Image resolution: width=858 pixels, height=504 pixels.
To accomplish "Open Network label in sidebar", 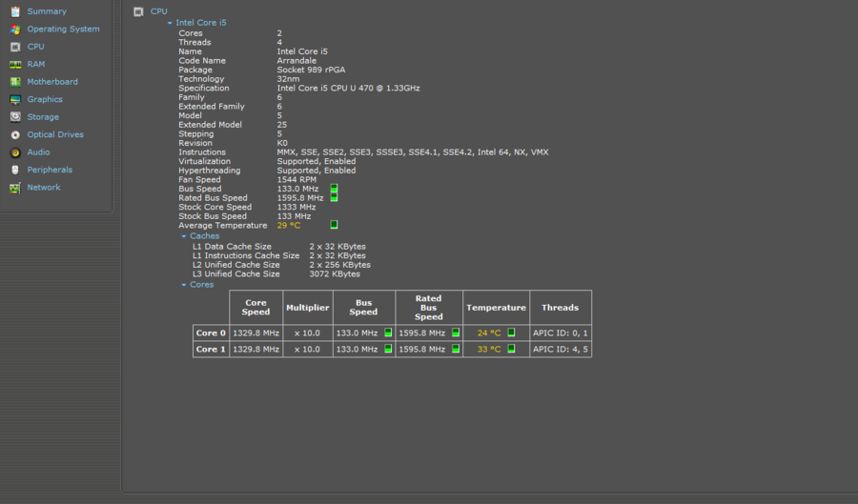I will 44,188.
